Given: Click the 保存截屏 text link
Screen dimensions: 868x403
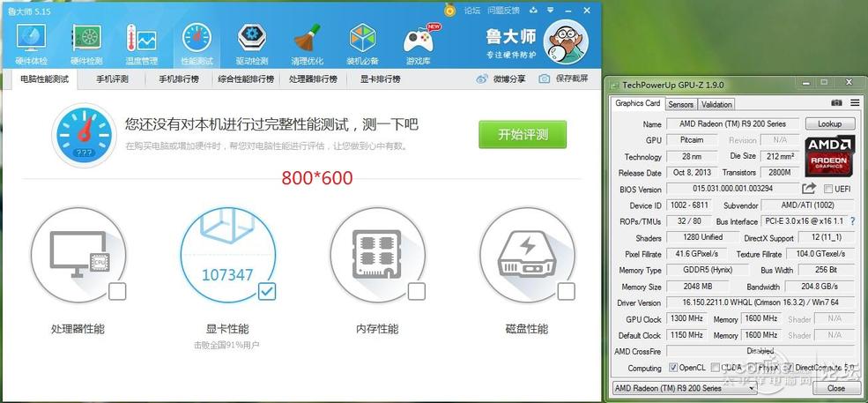Looking at the screenshot, I should 572,79.
